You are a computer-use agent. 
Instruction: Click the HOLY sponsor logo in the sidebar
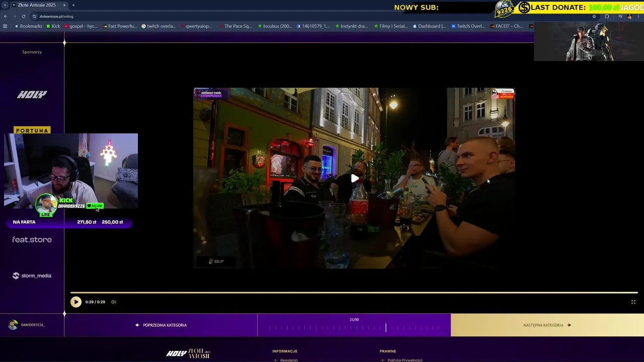coord(32,95)
